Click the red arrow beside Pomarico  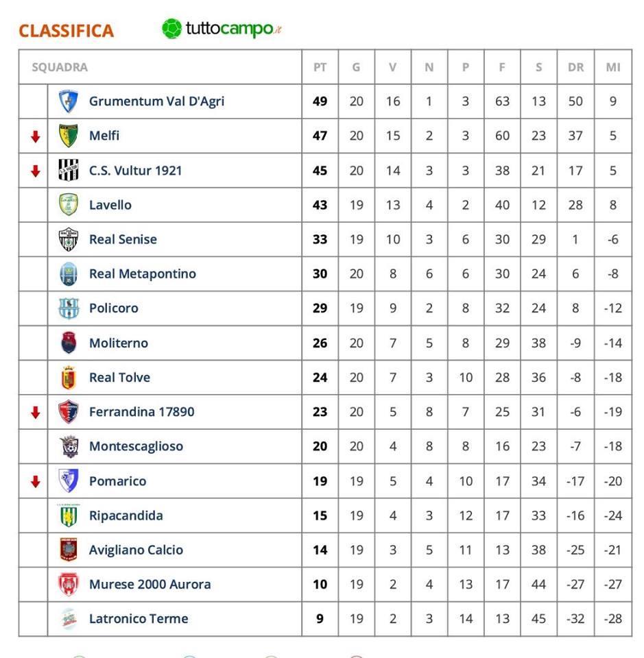click(35, 482)
